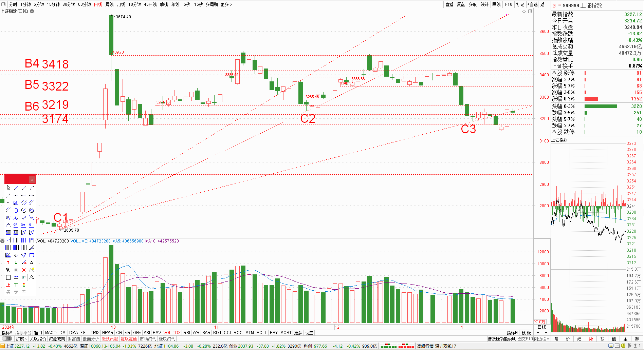Toggle the diamond marker icon above chart
This screenshot has height=350, width=644.
tap(524, 12)
